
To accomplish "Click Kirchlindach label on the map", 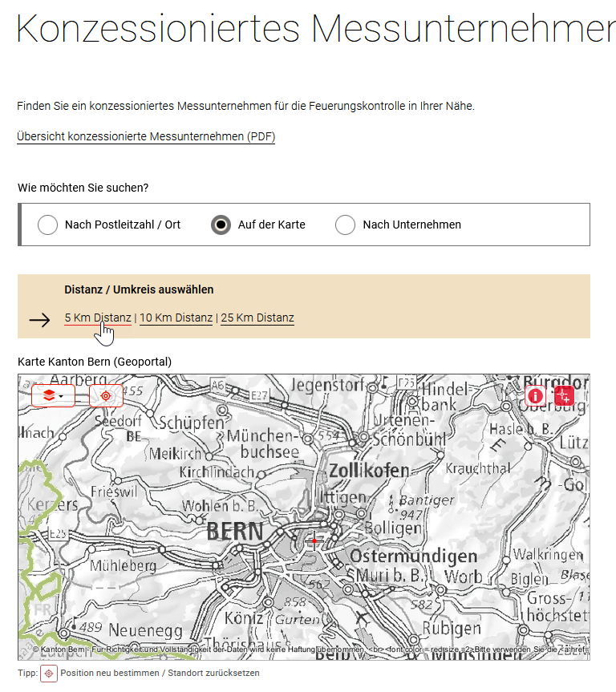I will tap(217, 472).
